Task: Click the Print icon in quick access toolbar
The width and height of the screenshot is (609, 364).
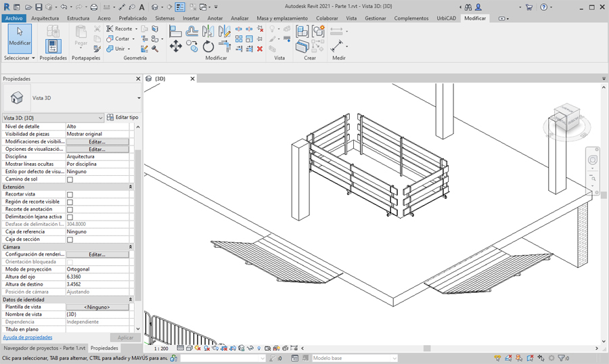Action: [x=94, y=7]
